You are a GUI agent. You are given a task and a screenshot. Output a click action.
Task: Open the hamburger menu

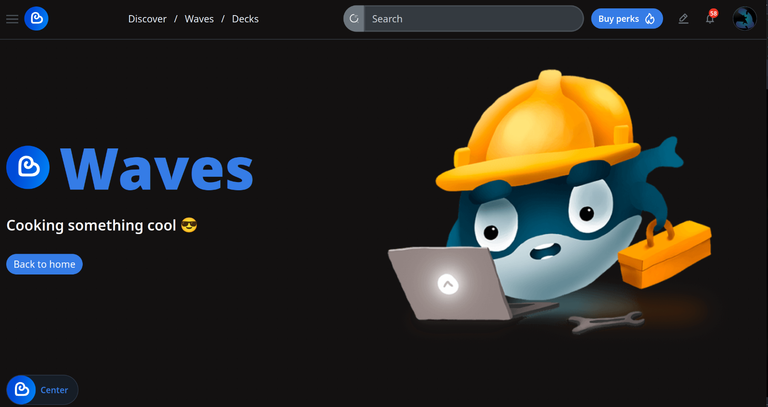pyautogui.click(x=12, y=19)
